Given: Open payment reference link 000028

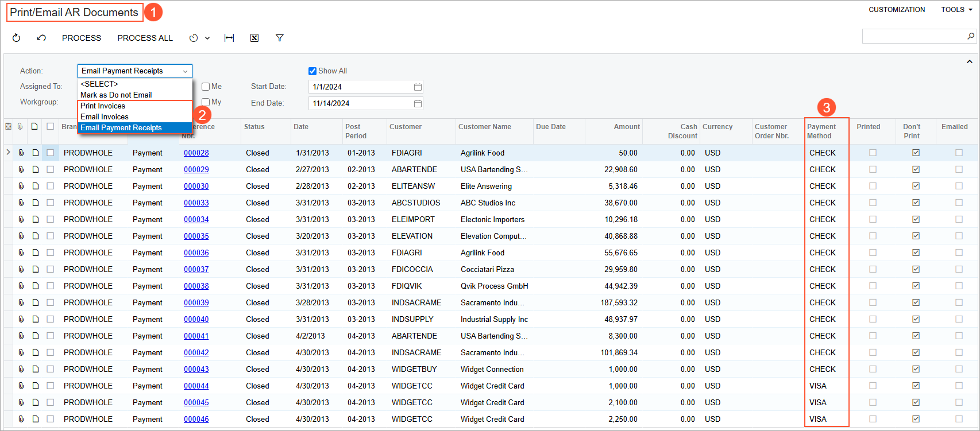Looking at the screenshot, I should (x=196, y=153).
